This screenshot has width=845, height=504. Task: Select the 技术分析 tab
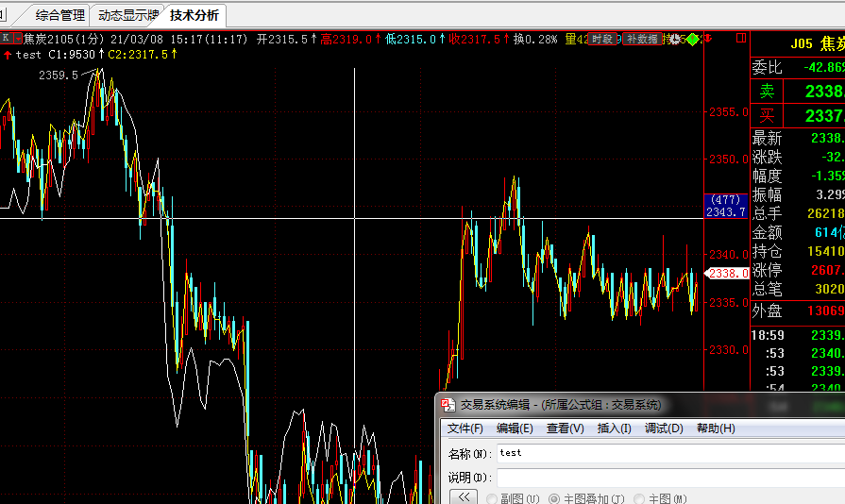point(194,15)
